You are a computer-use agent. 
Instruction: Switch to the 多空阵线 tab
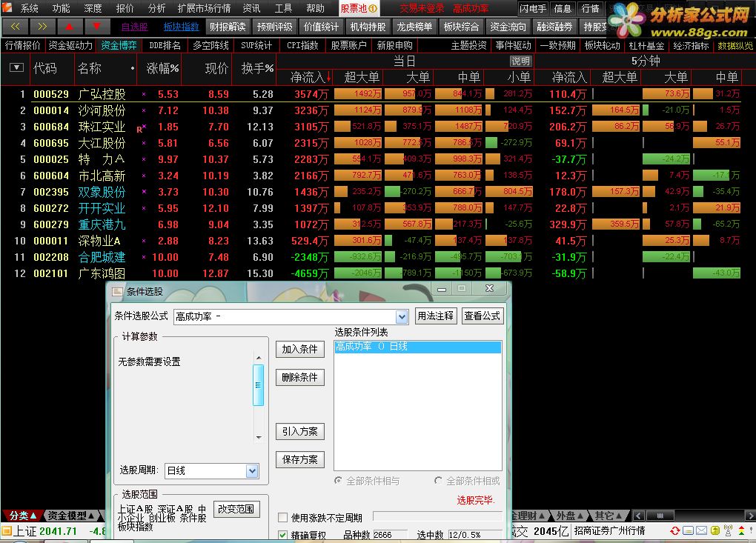[x=210, y=45]
